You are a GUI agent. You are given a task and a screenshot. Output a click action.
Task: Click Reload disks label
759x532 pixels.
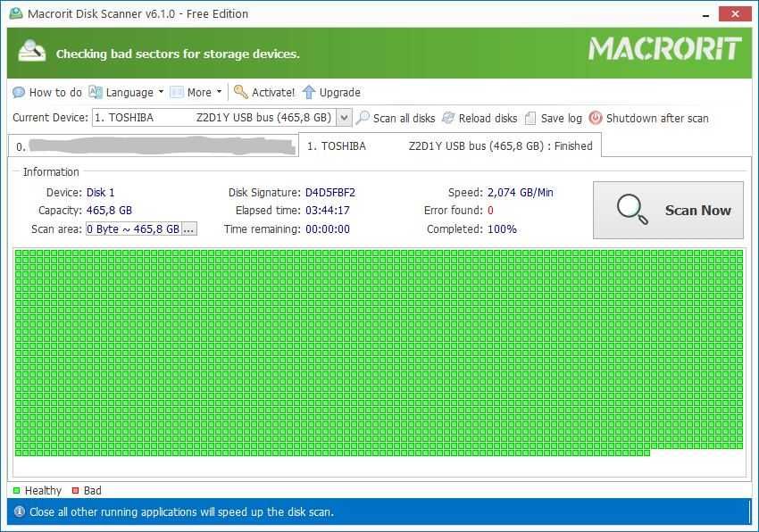click(x=488, y=118)
